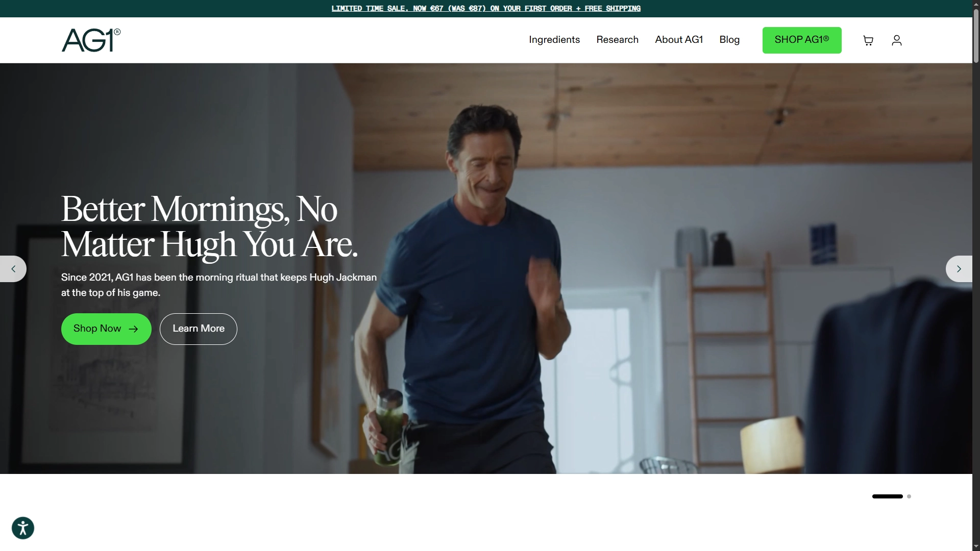Open the accessibility options widget
Screen dimensions: 980x551
click(23, 528)
